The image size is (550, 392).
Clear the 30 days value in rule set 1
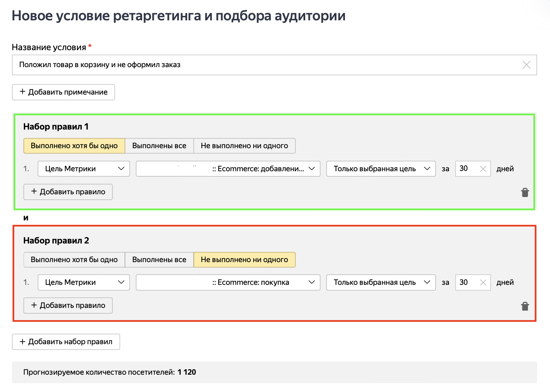tap(483, 169)
